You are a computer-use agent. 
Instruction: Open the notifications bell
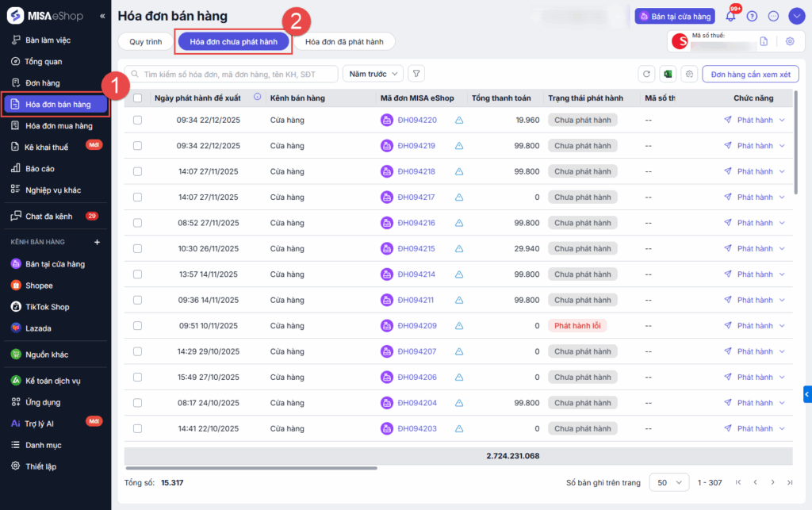pyautogui.click(x=730, y=16)
